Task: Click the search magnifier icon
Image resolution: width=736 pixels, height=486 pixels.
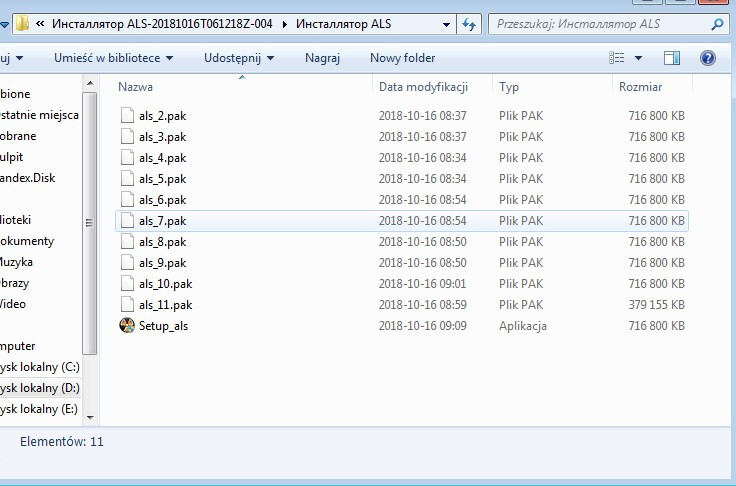Action: pyautogui.click(x=716, y=23)
